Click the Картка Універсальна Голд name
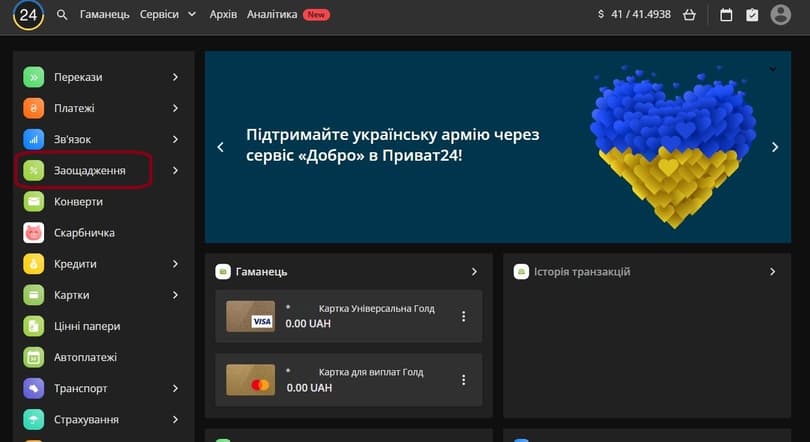810x442 pixels. point(377,309)
